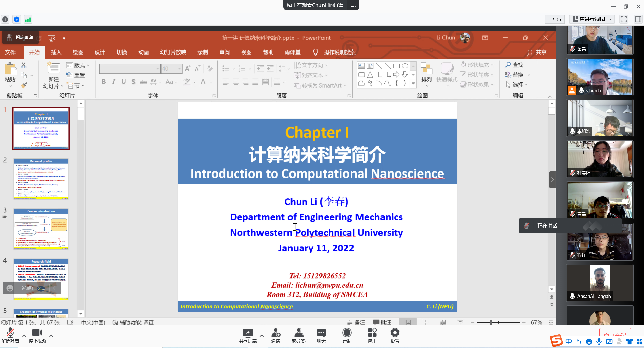644x348 pixels.
Task: Open the members list (成员)
Action: [x=298, y=336]
